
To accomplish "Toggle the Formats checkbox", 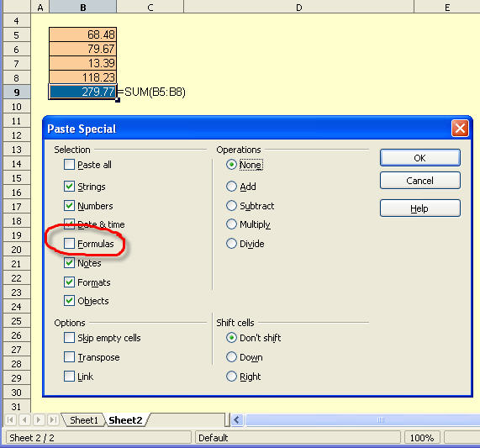I will click(69, 282).
